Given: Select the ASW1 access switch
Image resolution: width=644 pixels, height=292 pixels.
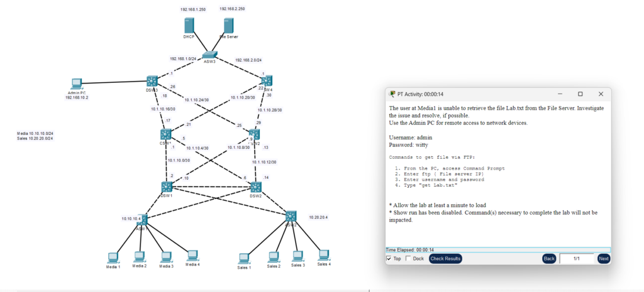Looking at the screenshot, I should pyautogui.click(x=143, y=220).
